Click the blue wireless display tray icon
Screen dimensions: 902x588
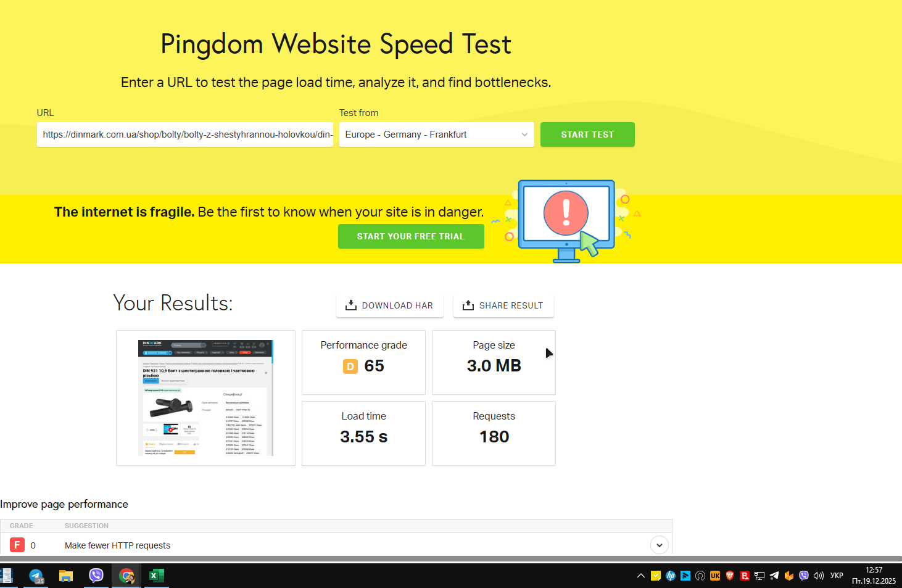pos(685,576)
